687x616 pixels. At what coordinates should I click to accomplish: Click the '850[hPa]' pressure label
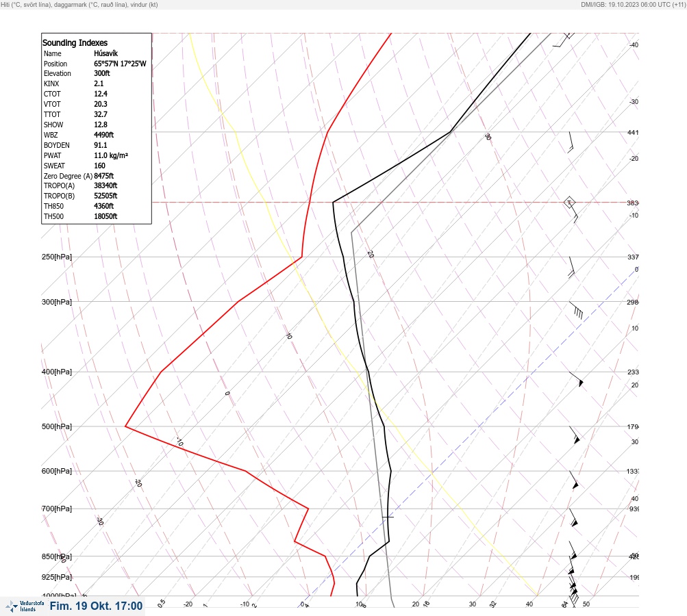[x=57, y=556]
